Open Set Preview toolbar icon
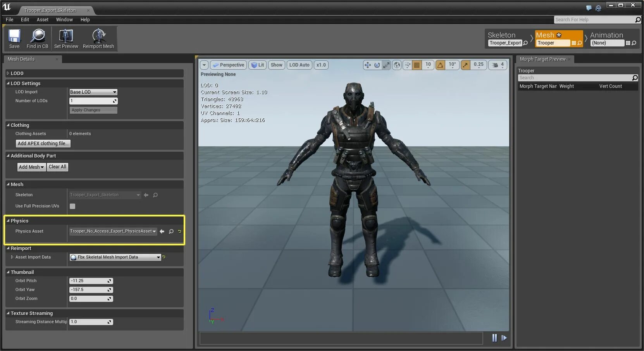The height and width of the screenshot is (351, 644). (66, 39)
